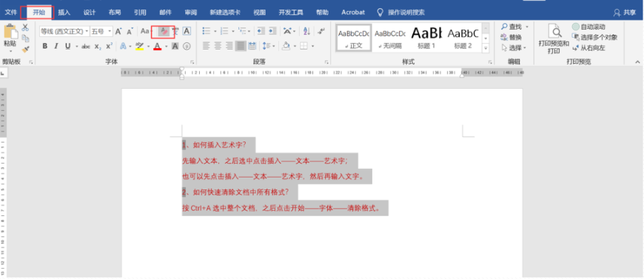Apply red font color A

(x=158, y=47)
